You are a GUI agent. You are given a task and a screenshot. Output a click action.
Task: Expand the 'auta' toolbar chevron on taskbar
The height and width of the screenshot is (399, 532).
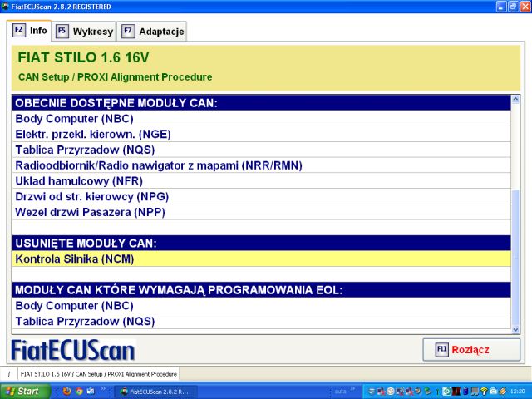(353, 389)
